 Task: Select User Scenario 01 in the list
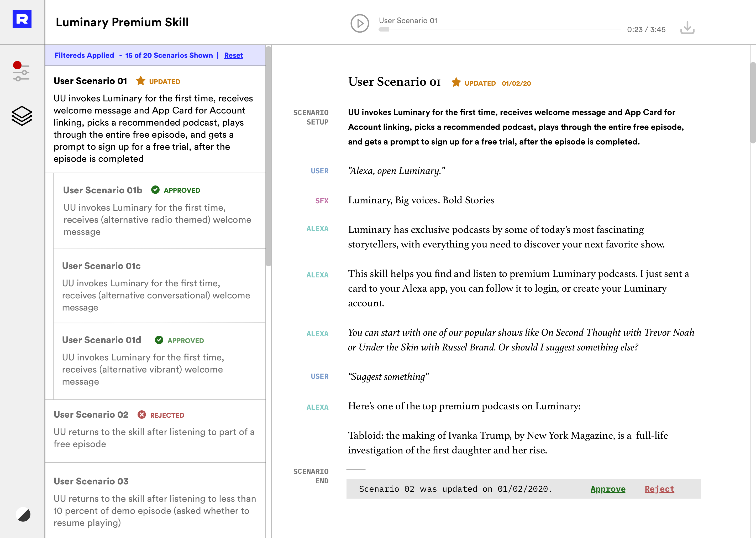point(155,119)
